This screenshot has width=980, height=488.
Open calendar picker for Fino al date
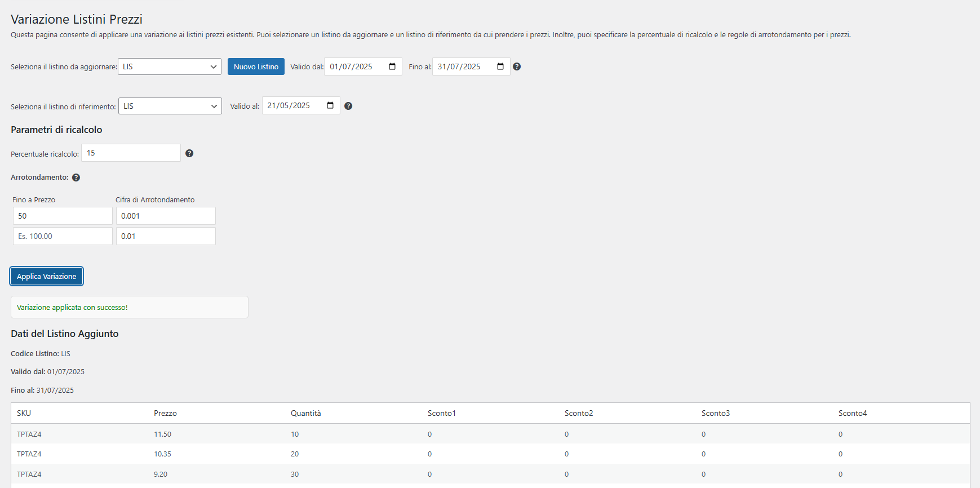point(500,66)
